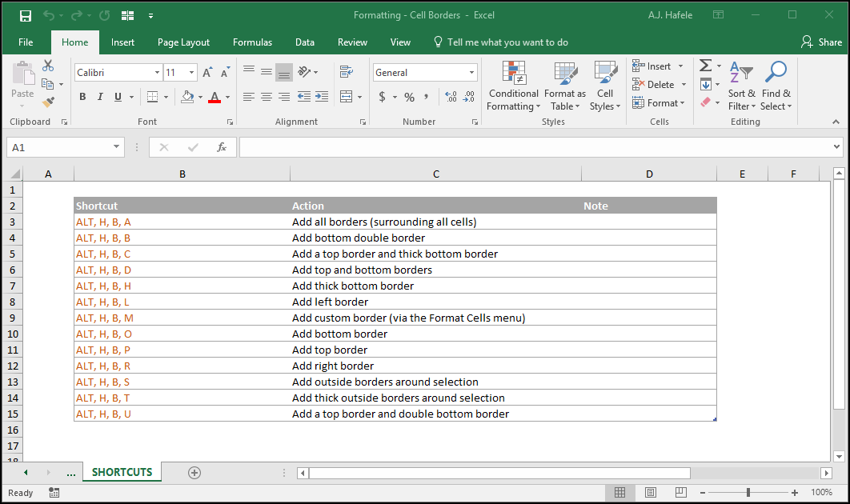Viewport: 850px width, 504px height.
Task: Add a new sheet with plus button
Action: tap(194, 473)
